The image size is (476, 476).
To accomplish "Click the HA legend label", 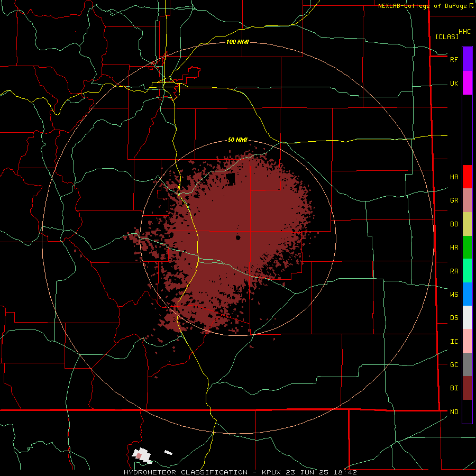I will tap(454, 177).
